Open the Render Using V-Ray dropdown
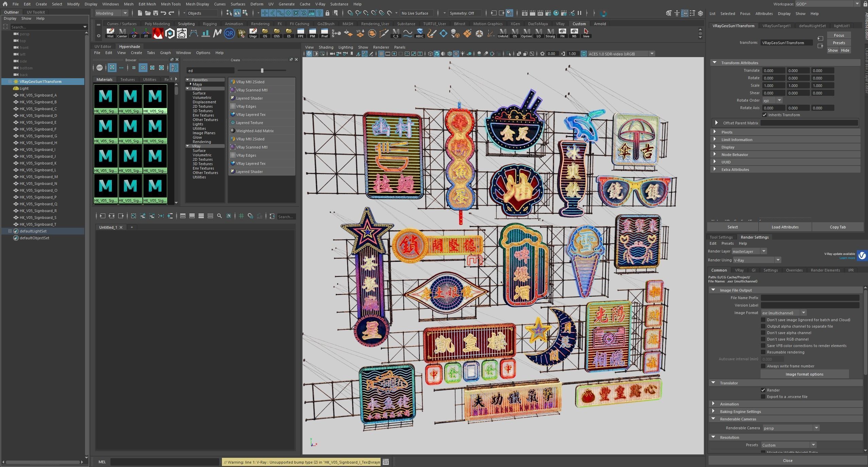Image resolution: width=868 pixels, height=467 pixels. tap(757, 260)
